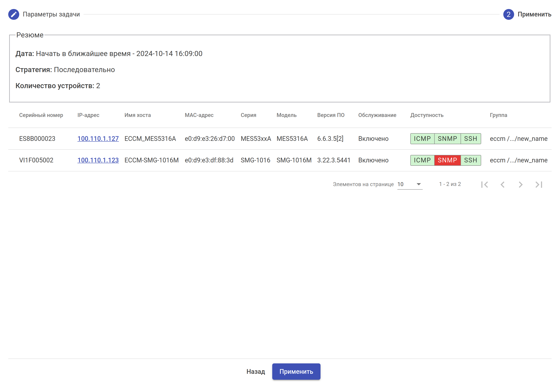The height and width of the screenshot is (392, 560).
Task: Go to first page arrow icon
Action: [x=484, y=184]
